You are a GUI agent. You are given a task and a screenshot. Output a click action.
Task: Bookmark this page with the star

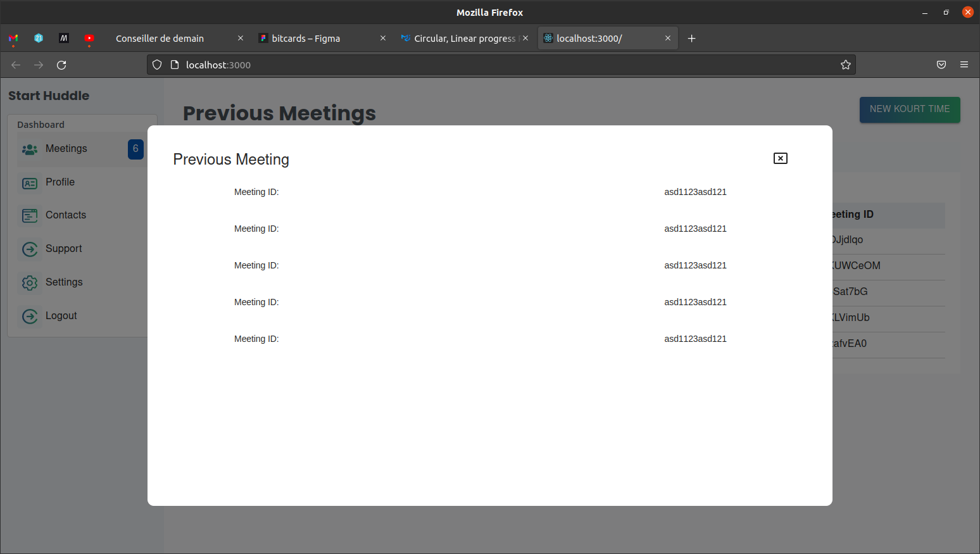pyautogui.click(x=845, y=65)
